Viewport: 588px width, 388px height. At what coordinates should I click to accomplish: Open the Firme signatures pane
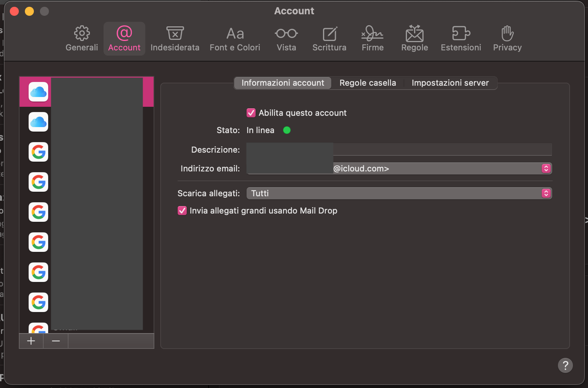pyautogui.click(x=372, y=38)
